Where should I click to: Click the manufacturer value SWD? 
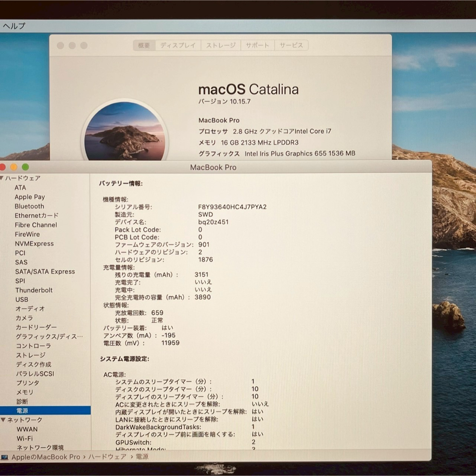(x=205, y=214)
